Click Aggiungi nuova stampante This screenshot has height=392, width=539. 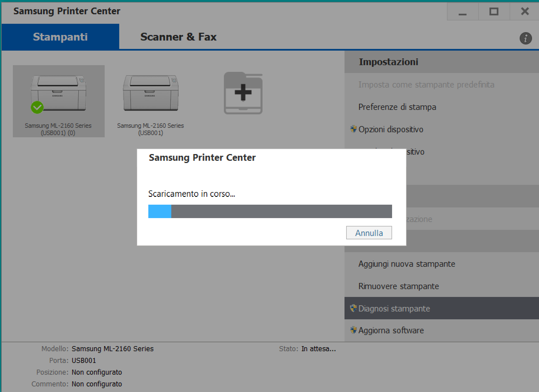tap(407, 264)
